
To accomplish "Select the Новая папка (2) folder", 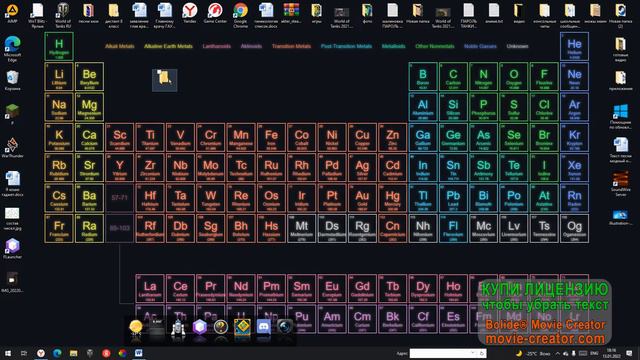I will point(620,15).
